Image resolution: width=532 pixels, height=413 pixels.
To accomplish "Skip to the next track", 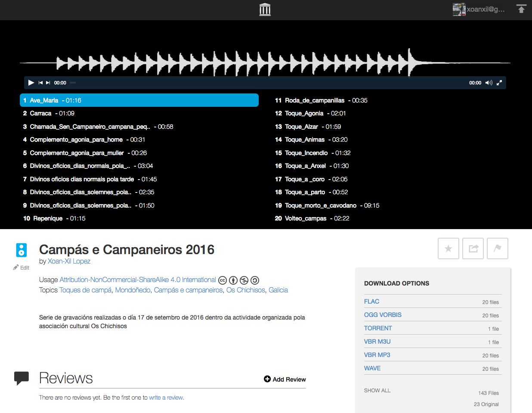I will click(x=48, y=83).
